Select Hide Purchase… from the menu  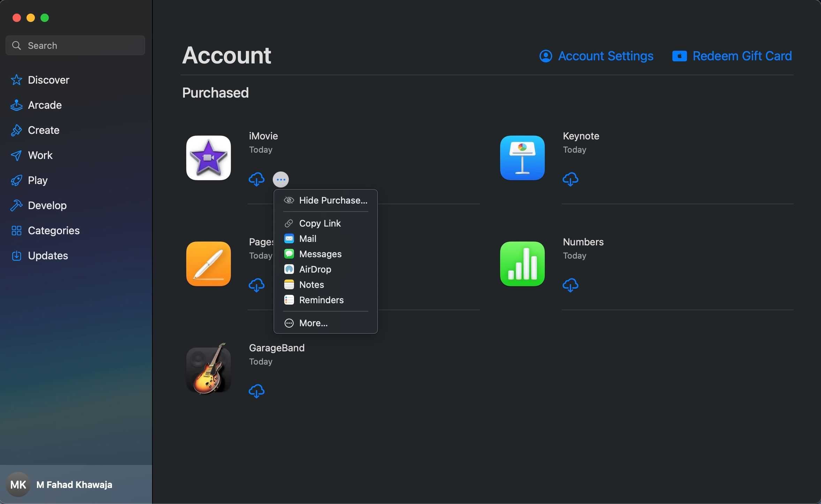click(x=326, y=200)
